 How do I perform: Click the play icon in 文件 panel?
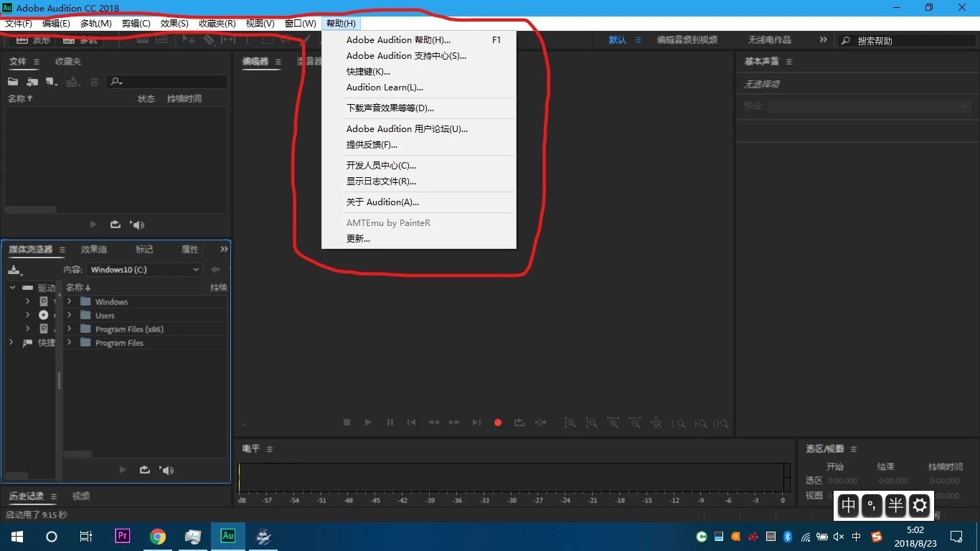pyautogui.click(x=94, y=225)
